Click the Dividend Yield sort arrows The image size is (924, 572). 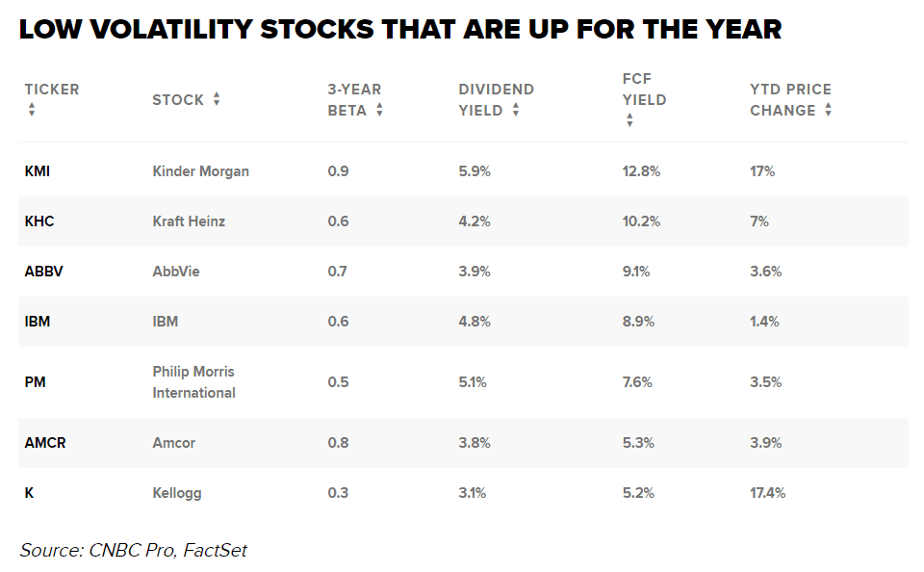tap(516, 110)
